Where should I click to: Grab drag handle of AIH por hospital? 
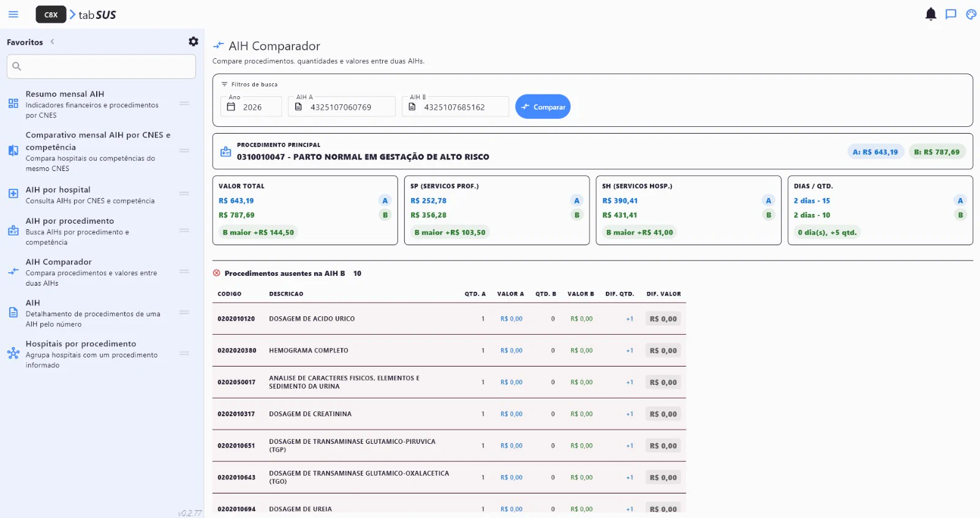pyautogui.click(x=184, y=194)
